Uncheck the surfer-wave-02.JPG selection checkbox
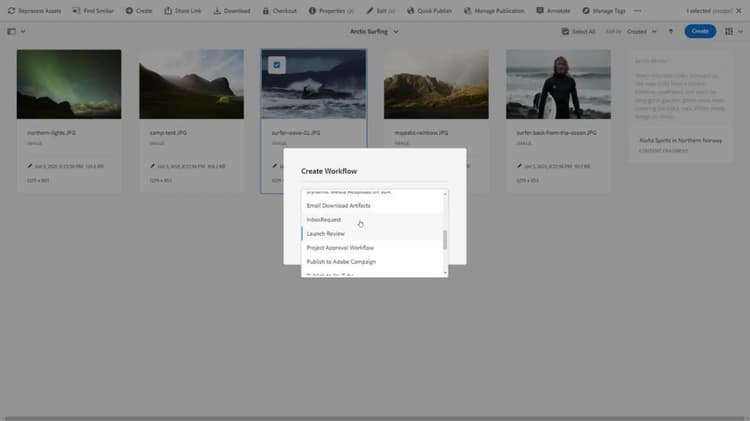Viewport: 750px width, 421px height. click(x=277, y=65)
